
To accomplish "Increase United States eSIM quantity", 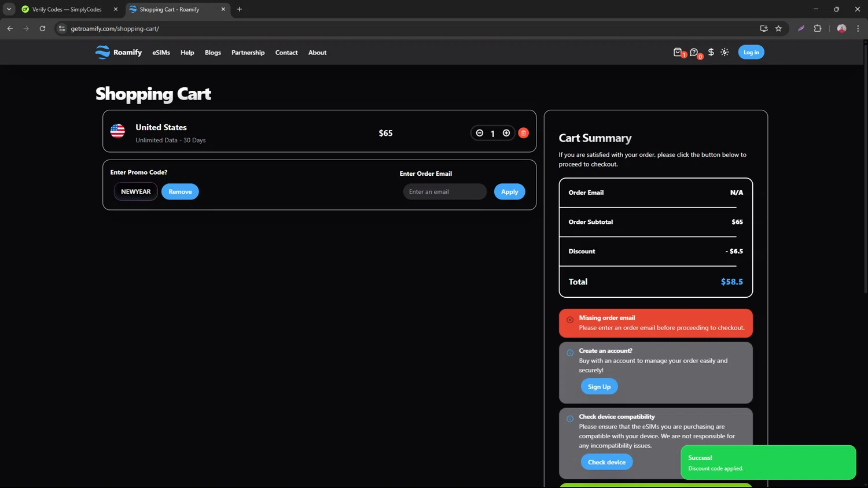I will coord(506,133).
